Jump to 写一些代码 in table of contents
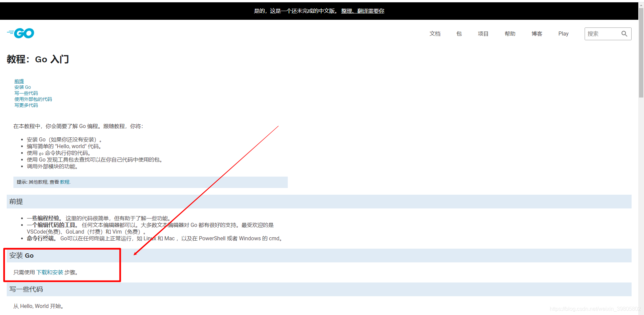644x315 pixels. coord(26,93)
